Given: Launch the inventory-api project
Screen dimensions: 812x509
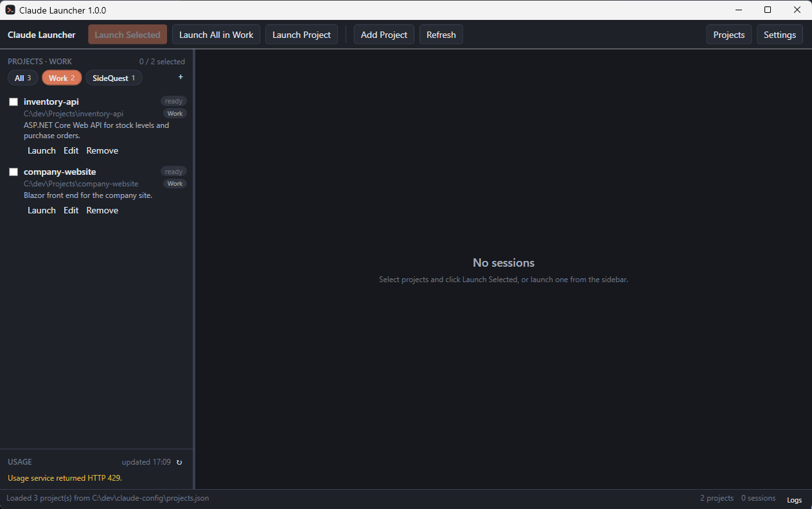Looking at the screenshot, I should click(42, 150).
